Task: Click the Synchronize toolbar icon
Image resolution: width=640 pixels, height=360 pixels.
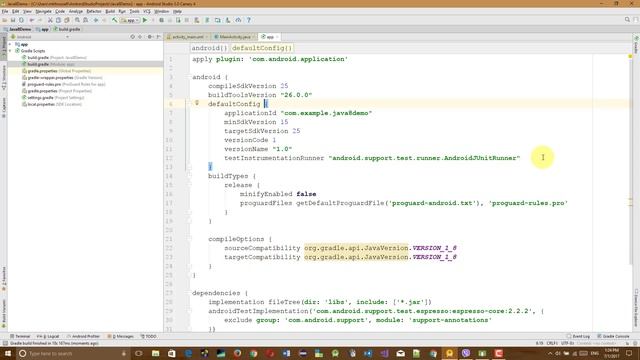Action: (21, 20)
